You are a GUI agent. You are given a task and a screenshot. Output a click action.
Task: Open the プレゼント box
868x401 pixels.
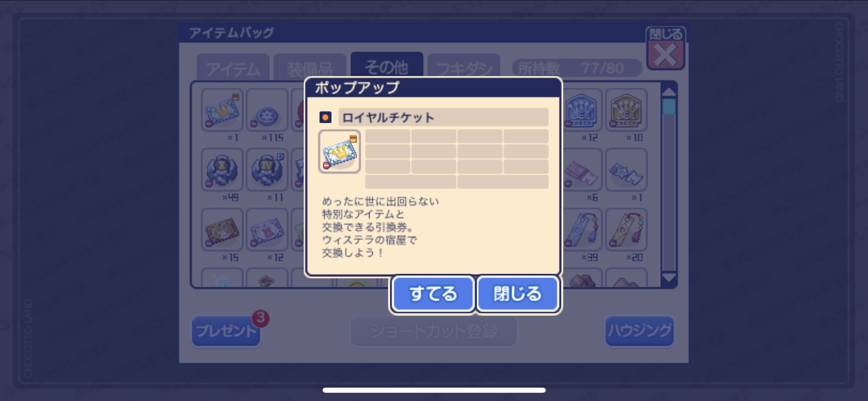click(226, 331)
